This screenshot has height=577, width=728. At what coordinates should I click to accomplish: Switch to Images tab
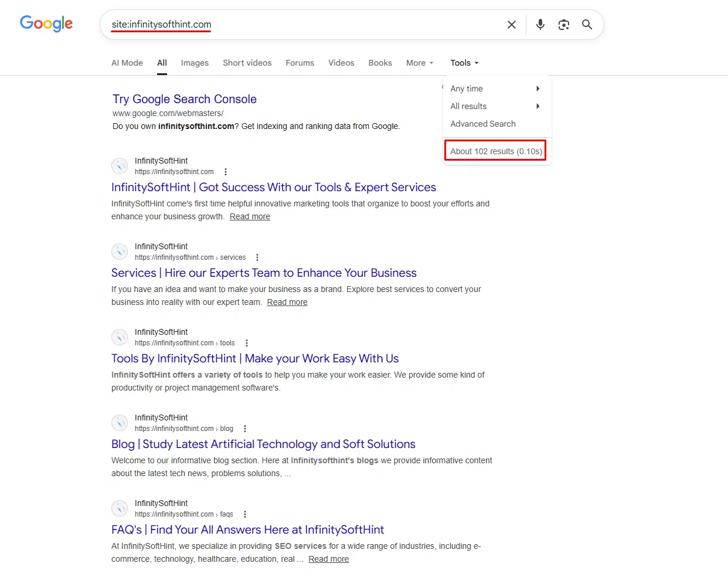195,63
